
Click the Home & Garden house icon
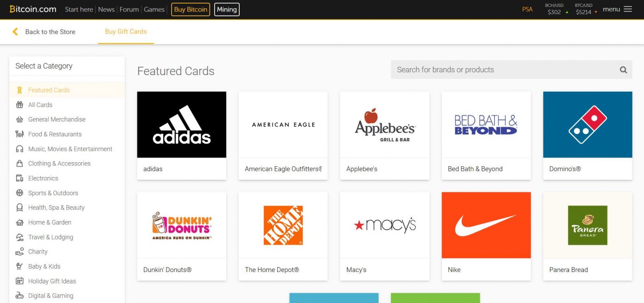point(19,222)
